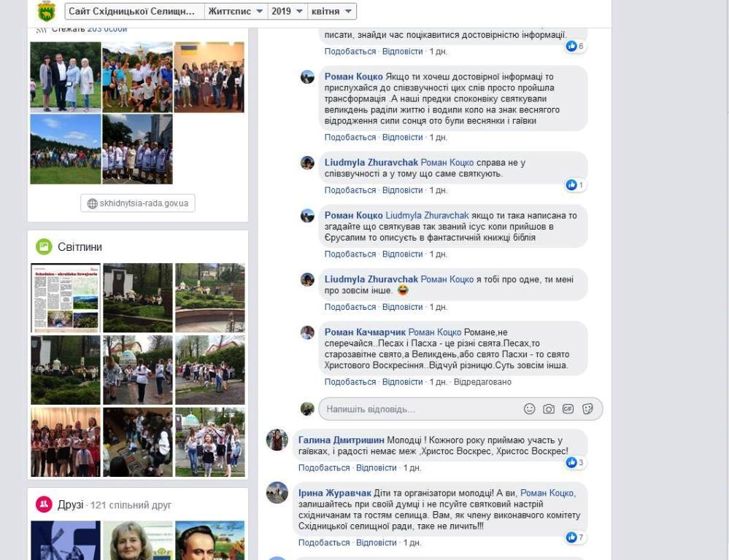This screenshot has height=560, width=729.
Task: Click the emoji icon in reply box
Action: (x=530, y=409)
